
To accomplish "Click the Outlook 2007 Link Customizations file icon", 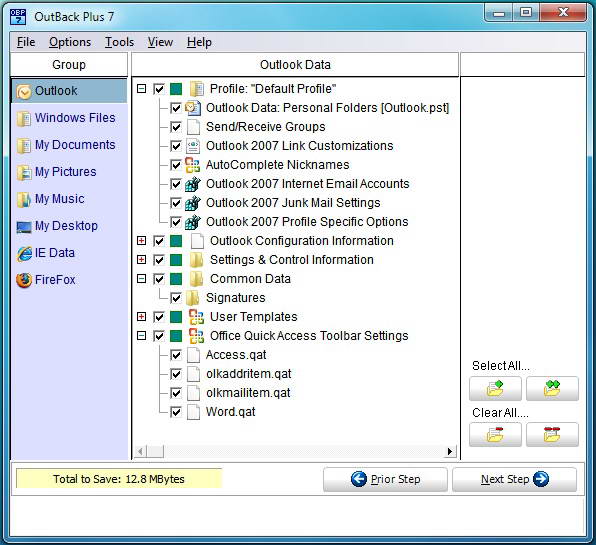I will tap(193, 146).
